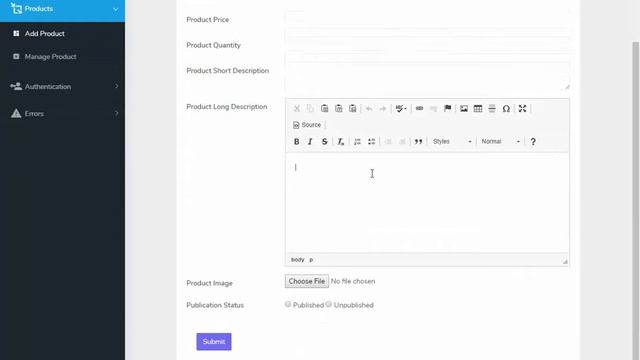640x360 pixels.
Task: Expand the Authentication sidebar menu
Action: (62, 87)
